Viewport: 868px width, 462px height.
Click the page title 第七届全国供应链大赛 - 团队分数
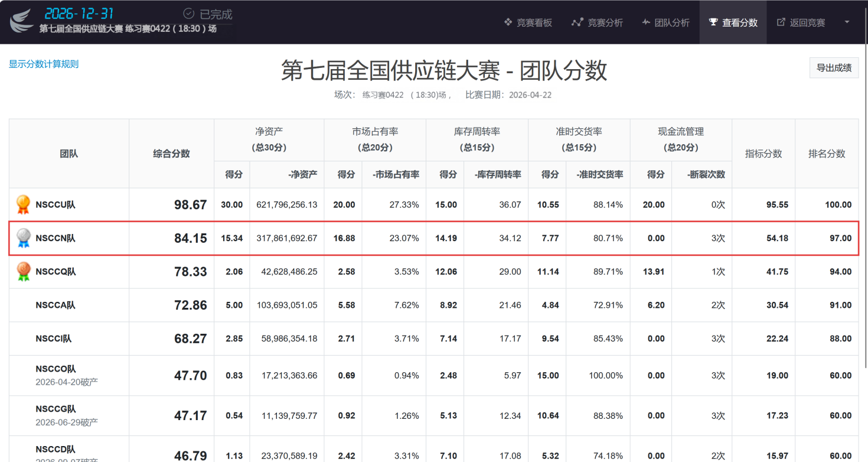[443, 71]
